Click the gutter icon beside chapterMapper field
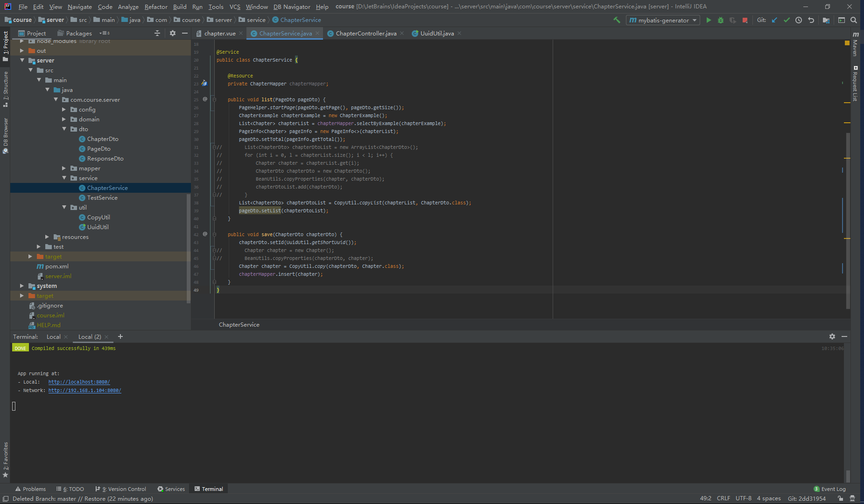This screenshot has height=504, width=864. click(204, 84)
